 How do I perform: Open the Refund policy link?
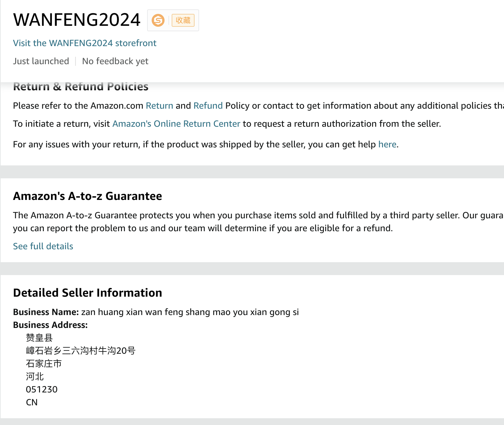208,106
